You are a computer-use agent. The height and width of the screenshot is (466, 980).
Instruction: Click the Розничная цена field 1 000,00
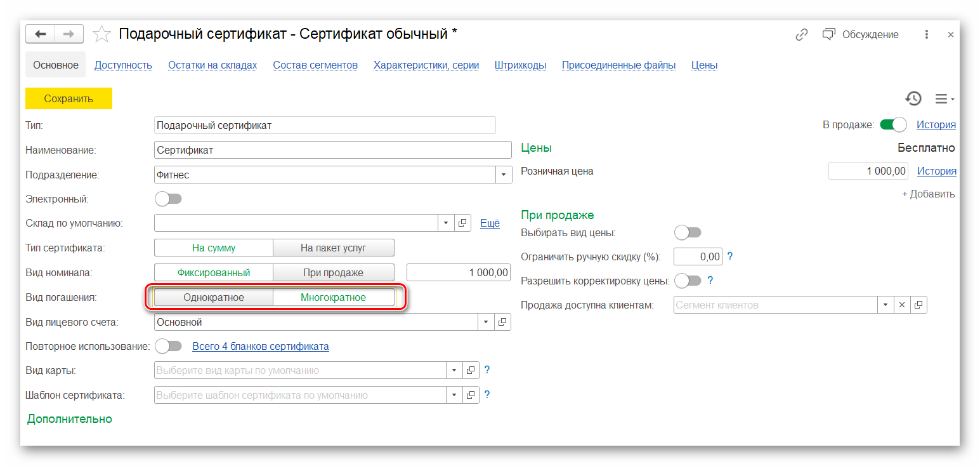pos(868,171)
